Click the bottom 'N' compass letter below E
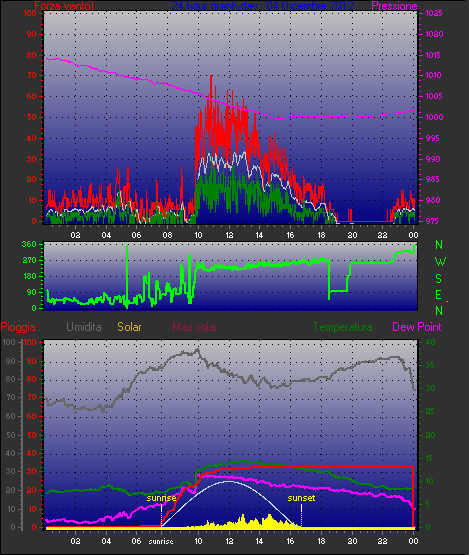The height and width of the screenshot is (555, 469). (439, 311)
